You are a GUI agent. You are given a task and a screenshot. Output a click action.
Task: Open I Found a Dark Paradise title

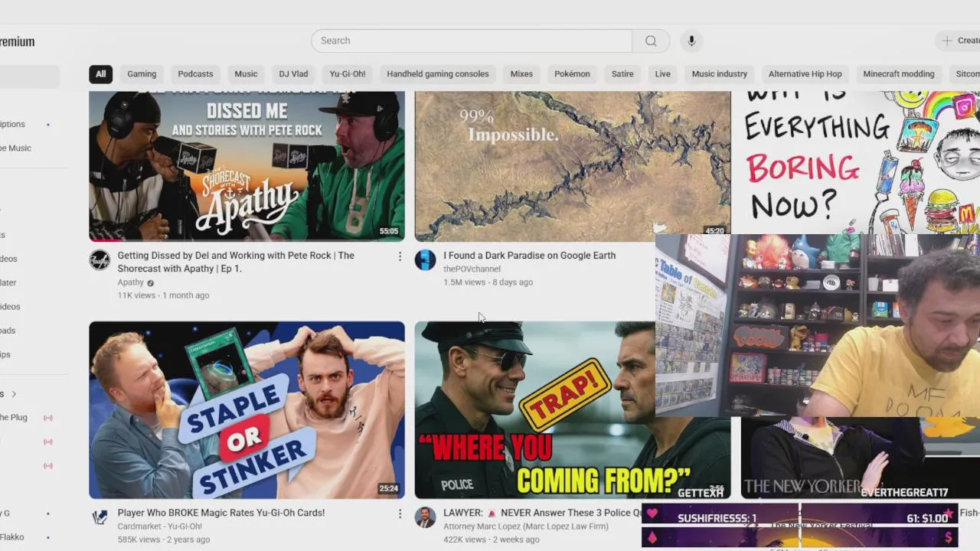pyautogui.click(x=529, y=256)
